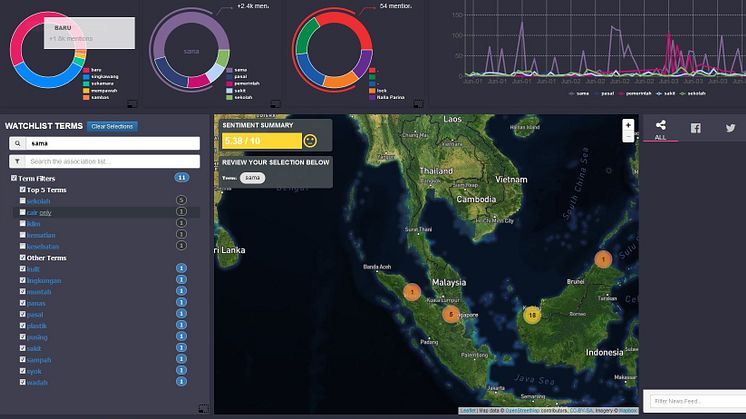746x419 pixels.
Task: Click the 5.38 / 10 sentiment score bar
Action: click(x=262, y=141)
